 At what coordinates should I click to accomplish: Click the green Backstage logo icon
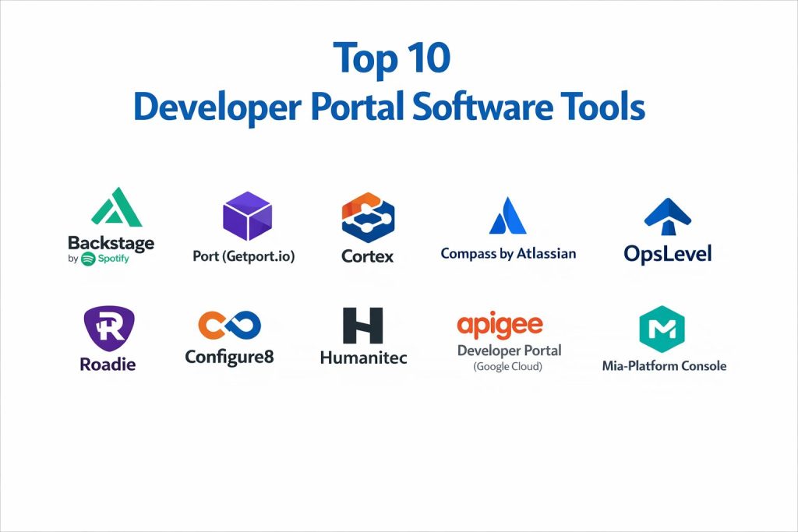pyautogui.click(x=111, y=208)
